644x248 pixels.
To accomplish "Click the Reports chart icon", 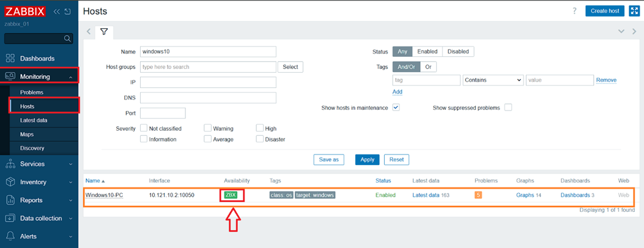I will click(10, 200).
